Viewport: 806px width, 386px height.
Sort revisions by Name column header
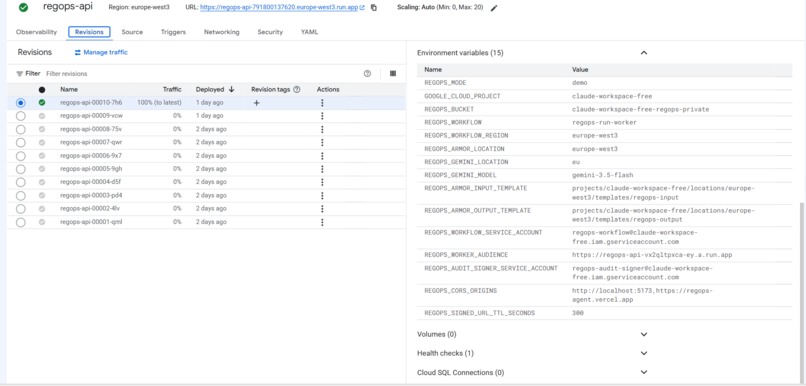69,89
